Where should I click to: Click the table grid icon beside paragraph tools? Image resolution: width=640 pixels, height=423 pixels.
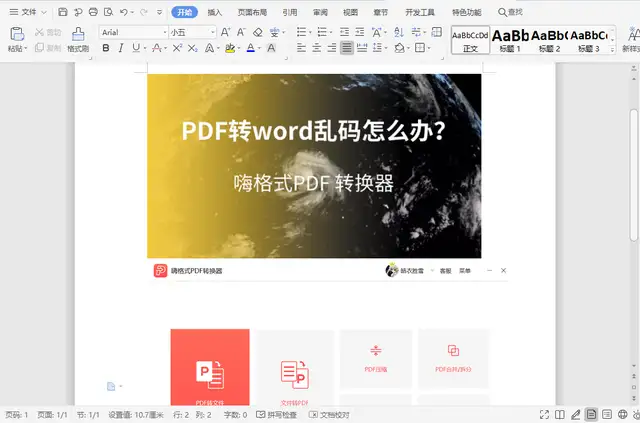coord(436,32)
